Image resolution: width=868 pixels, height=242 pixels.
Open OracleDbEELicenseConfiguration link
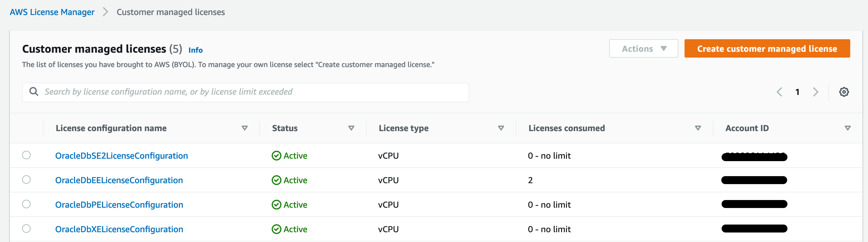click(119, 180)
